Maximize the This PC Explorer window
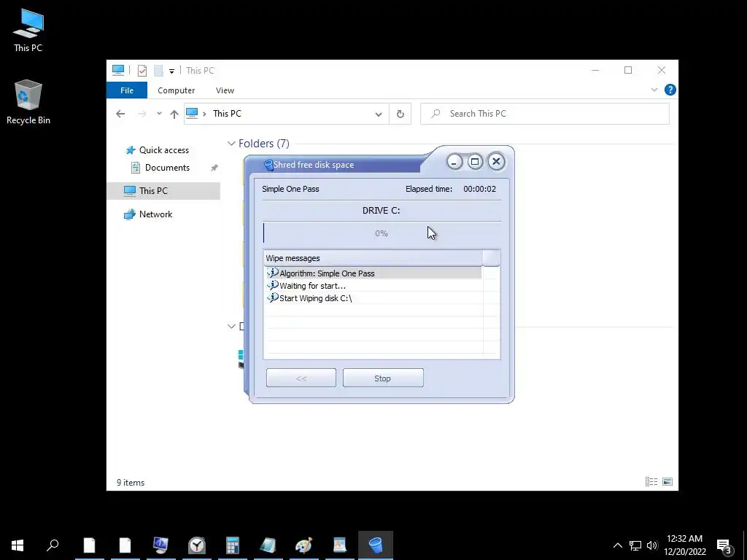 tap(628, 71)
